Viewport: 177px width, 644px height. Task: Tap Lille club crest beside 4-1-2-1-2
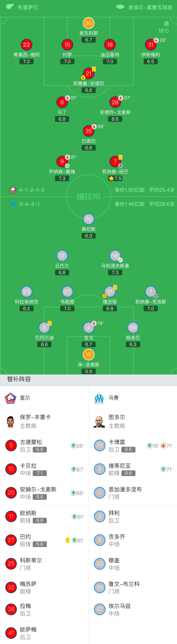[x=13, y=190]
